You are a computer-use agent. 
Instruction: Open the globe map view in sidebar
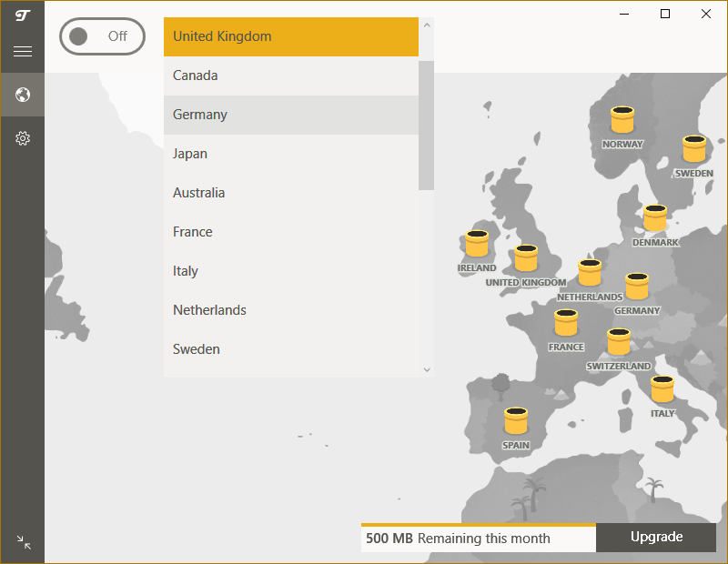(23, 95)
